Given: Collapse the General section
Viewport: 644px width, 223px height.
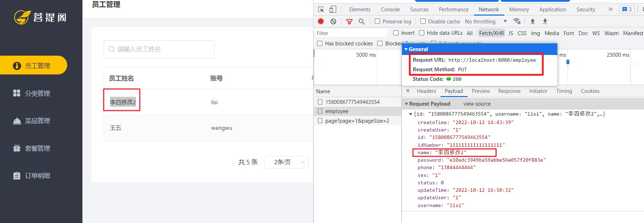Looking at the screenshot, I should [406, 49].
